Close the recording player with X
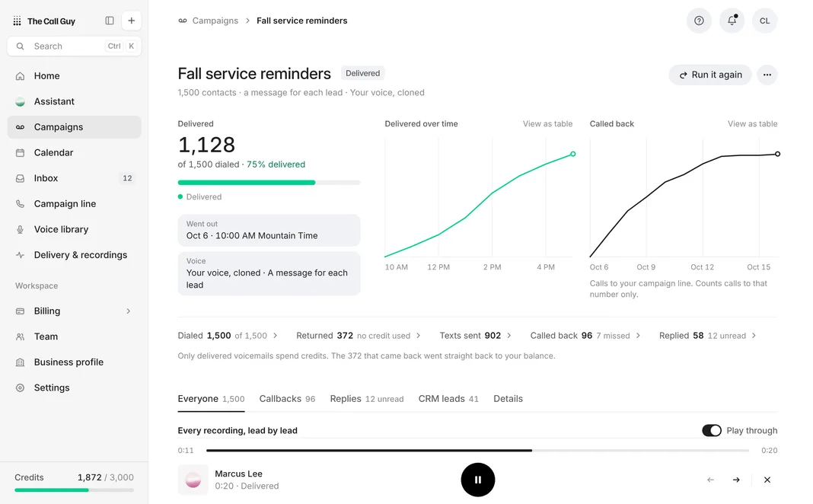Viewport: 813px width, 504px height. 767,480
